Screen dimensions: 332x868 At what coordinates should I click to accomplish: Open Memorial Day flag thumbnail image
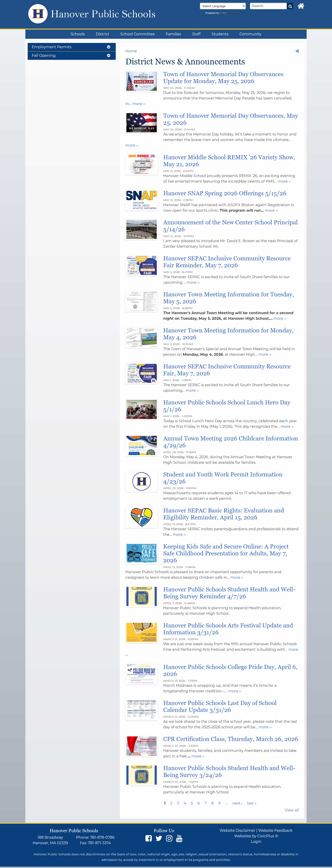[142, 123]
